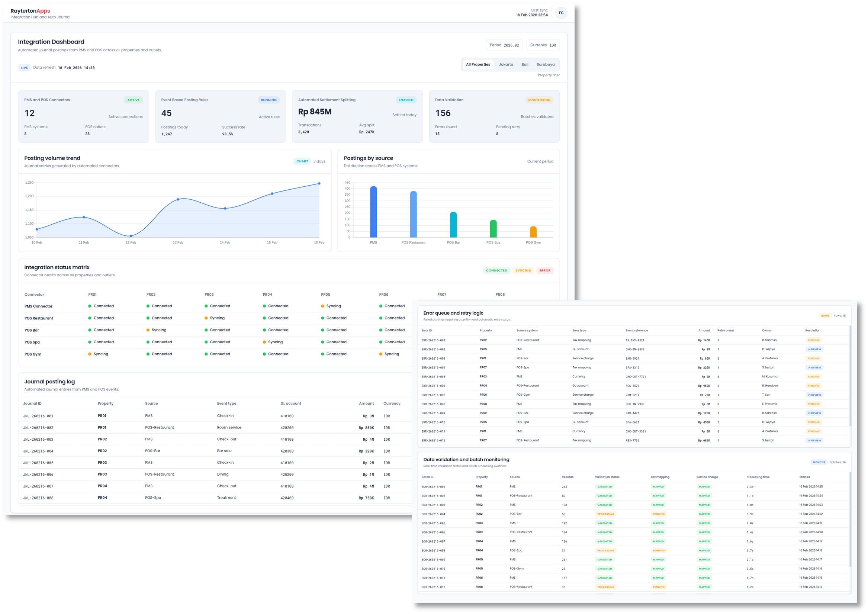
Task: Click the CHART badge in posting trend
Action: pos(302,161)
